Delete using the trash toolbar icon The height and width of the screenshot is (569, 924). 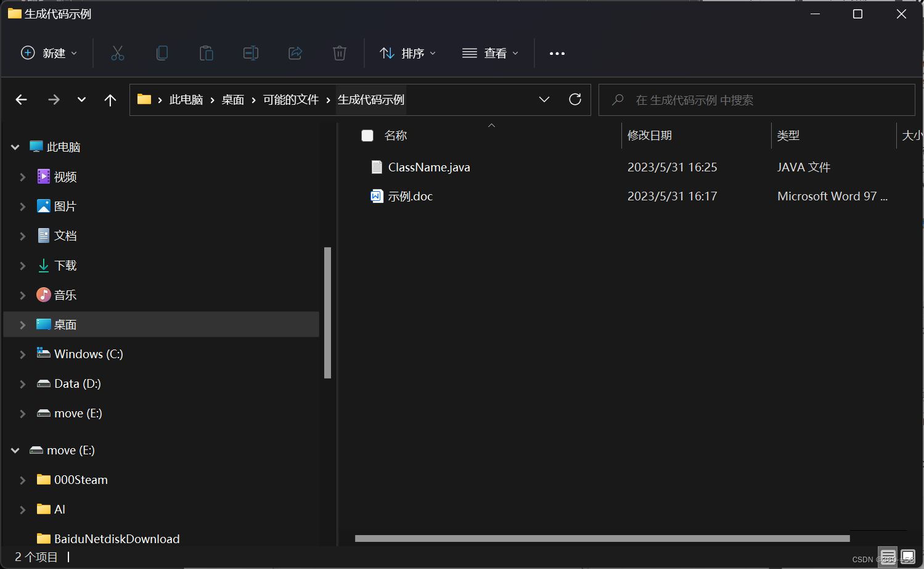click(340, 53)
